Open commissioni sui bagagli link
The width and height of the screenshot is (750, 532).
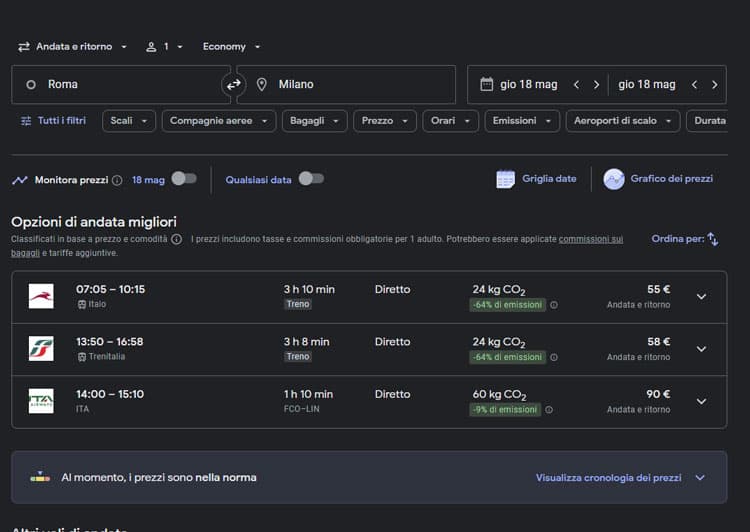pos(591,239)
